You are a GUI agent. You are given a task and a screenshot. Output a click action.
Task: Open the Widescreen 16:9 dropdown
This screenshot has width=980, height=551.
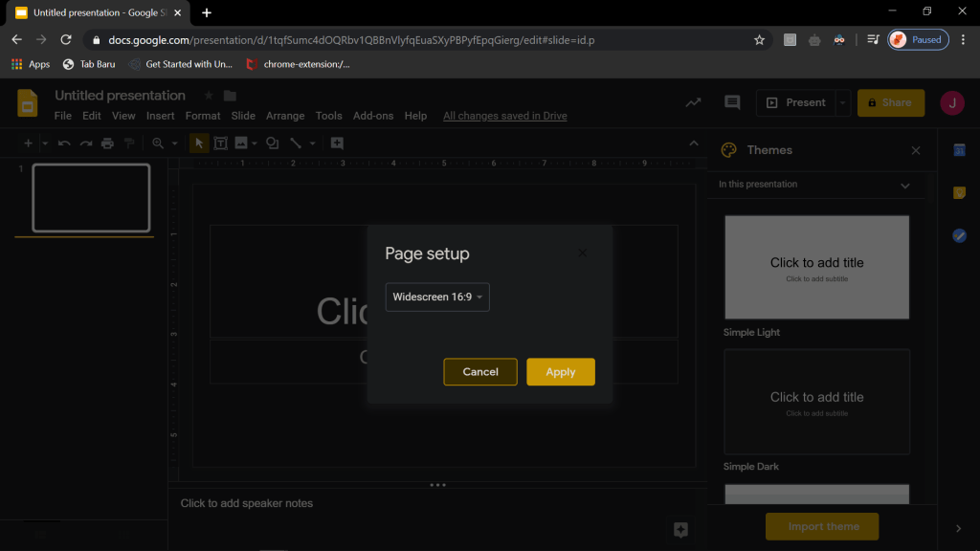coord(437,298)
